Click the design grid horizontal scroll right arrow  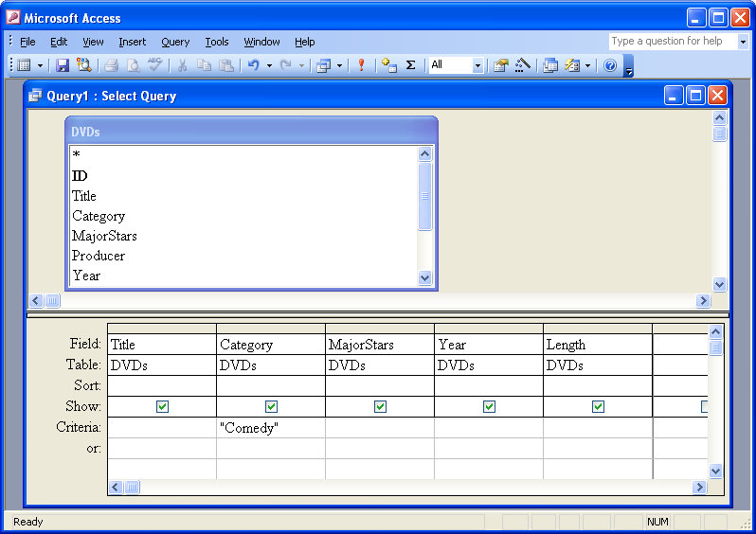tap(699, 488)
